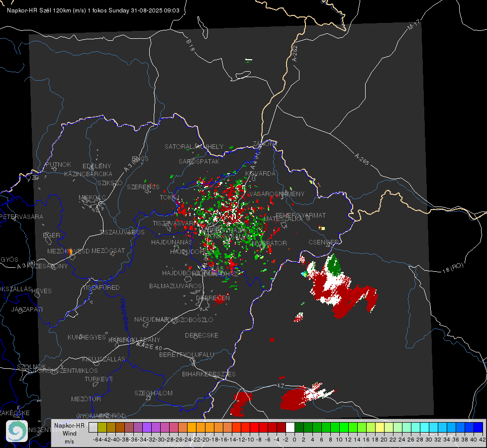Click the title text Napkor-HR Szél 120km

tap(39, 10)
